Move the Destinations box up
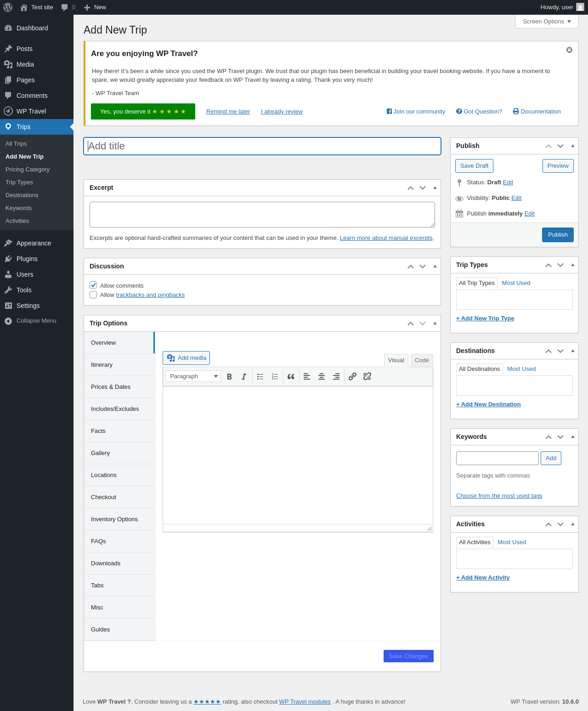The image size is (588, 711). point(548,351)
